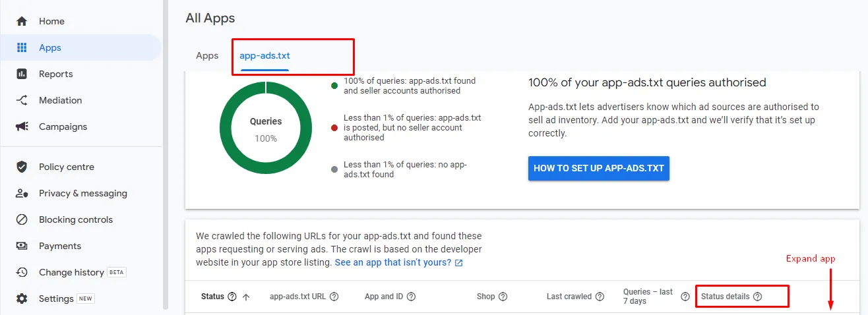Open Privacy & messaging in sidebar

tap(82, 193)
